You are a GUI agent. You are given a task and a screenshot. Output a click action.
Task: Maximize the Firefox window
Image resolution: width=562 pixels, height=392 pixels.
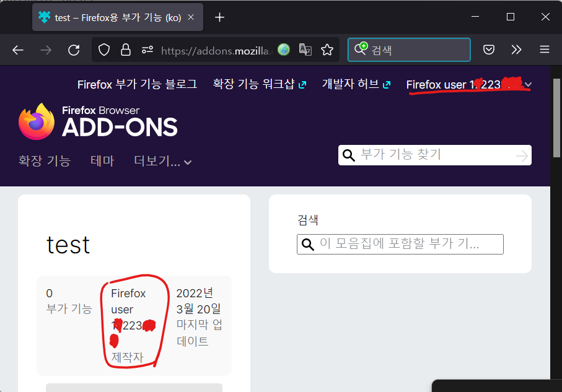[511, 17]
